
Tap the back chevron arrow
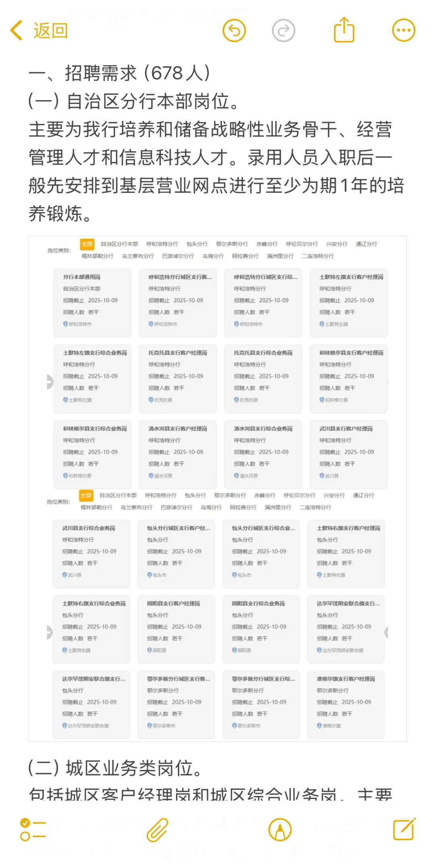click(x=16, y=31)
